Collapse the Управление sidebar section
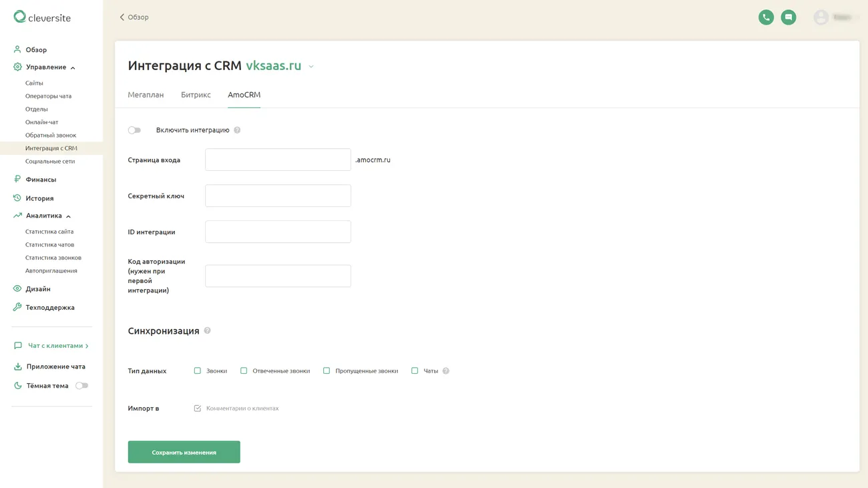 point(73,67)
